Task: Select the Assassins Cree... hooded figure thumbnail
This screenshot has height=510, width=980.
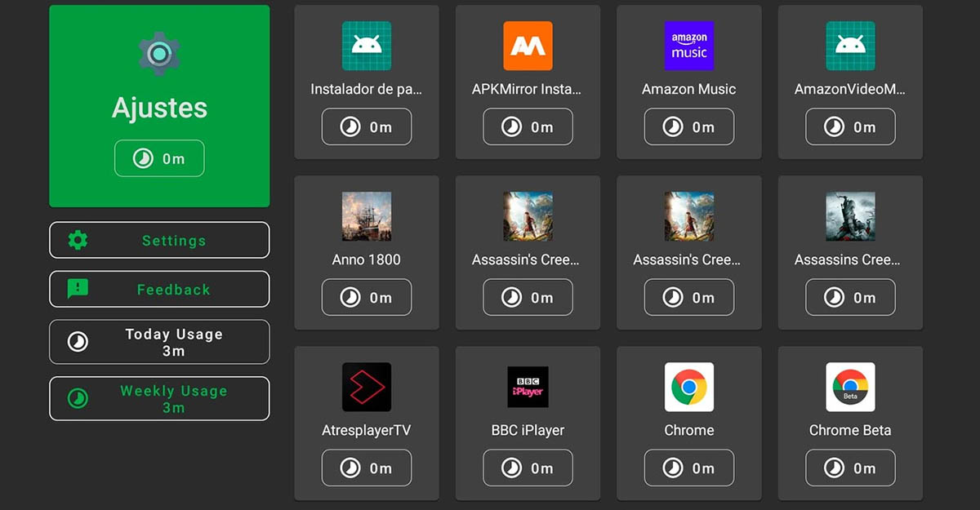Action: point(850,216)
